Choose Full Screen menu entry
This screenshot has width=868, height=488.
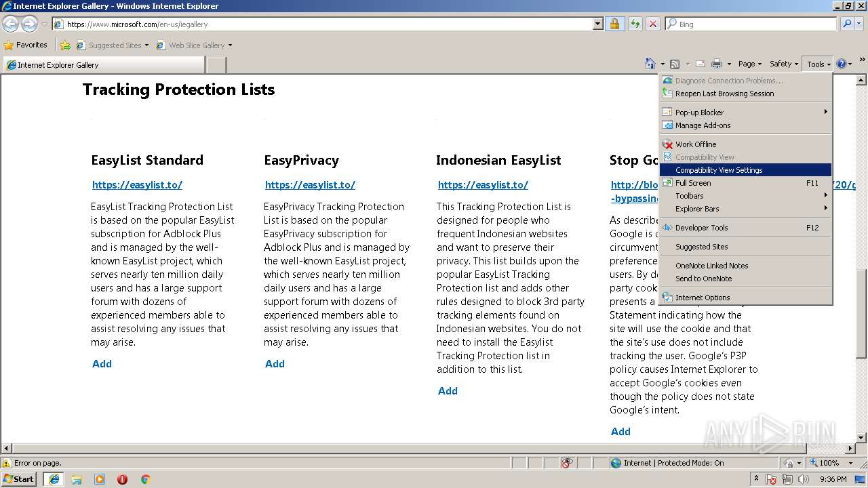(745, 183)
